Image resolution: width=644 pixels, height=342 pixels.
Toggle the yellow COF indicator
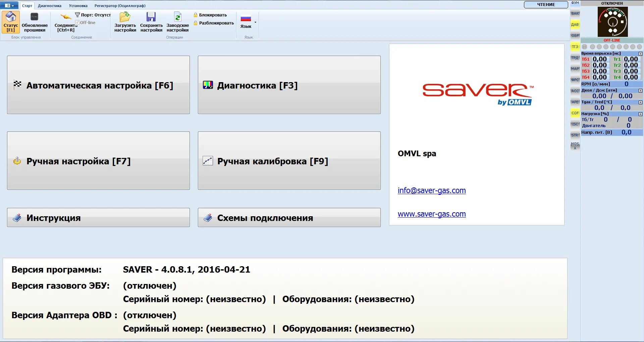(575, 113)
